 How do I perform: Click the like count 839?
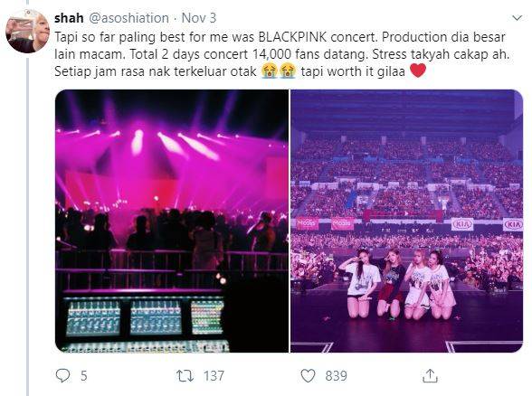(x=337, y=376)
